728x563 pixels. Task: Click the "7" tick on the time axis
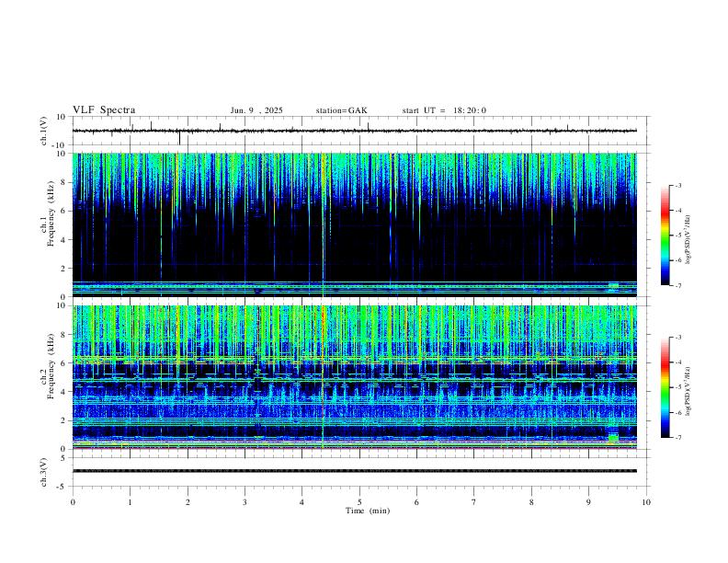(x=474, y=502)
